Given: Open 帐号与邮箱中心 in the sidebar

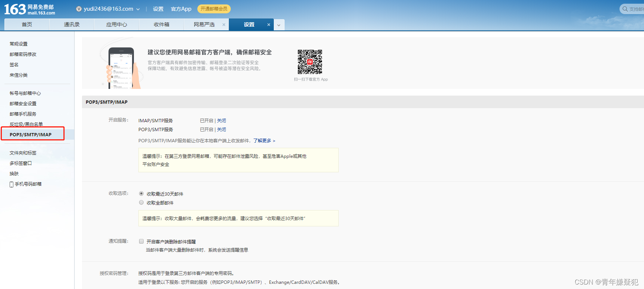Looking at the screenshot, I should 25,93.
